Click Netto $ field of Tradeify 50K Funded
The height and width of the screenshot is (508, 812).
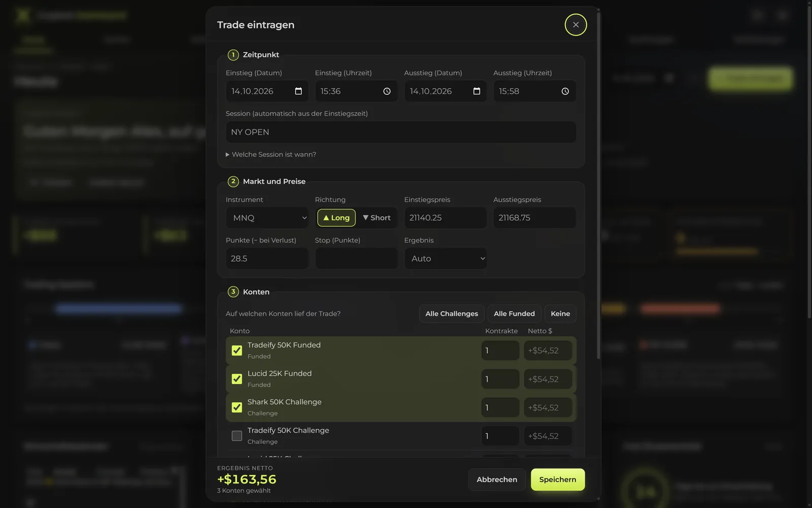point(548,351)
